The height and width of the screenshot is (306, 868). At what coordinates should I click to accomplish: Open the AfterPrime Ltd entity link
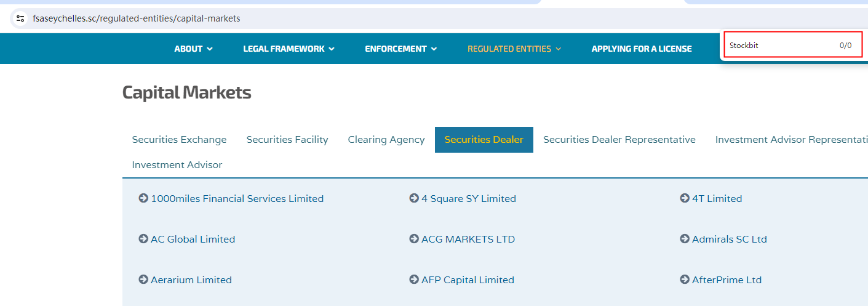coord(727,280)
